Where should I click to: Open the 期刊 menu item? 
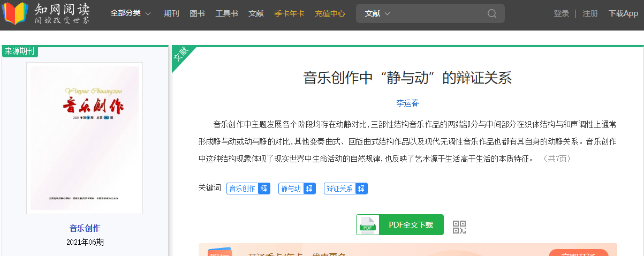[x=171, y=13]
